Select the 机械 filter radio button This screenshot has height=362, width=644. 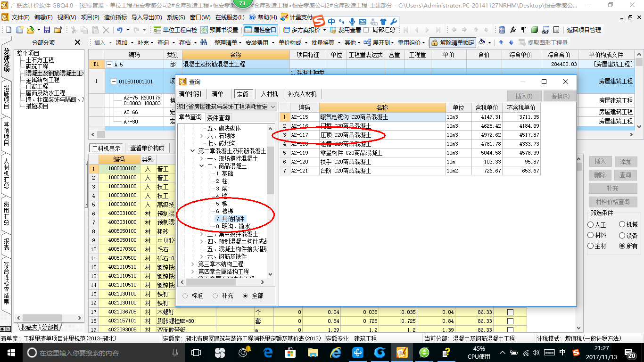[622, 225]
